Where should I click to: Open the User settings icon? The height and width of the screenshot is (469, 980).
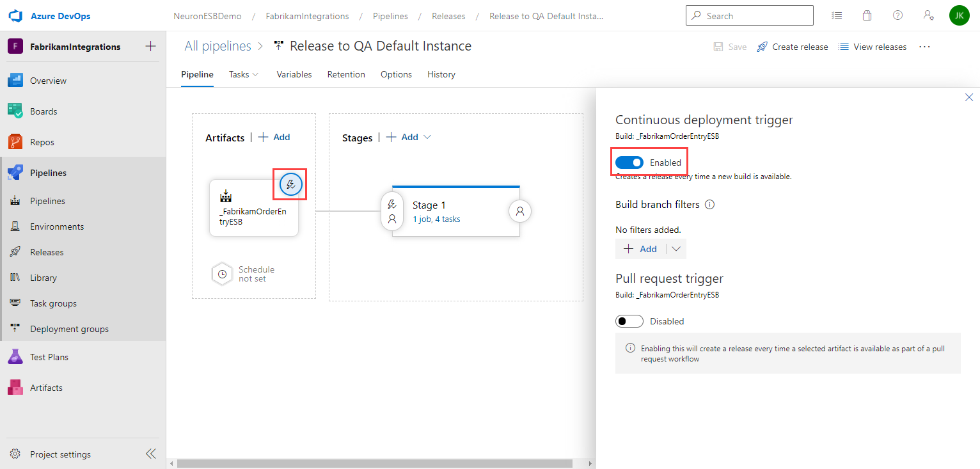click(928, 15)
